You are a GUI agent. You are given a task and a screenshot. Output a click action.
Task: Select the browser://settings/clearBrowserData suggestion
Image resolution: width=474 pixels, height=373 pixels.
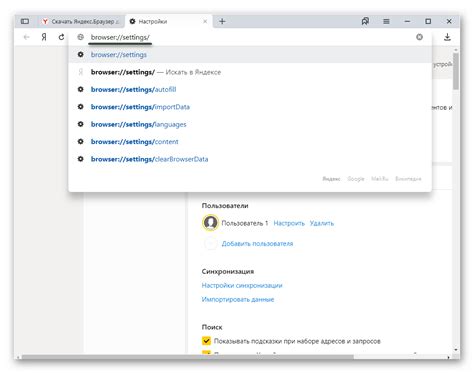click(250, 159)
